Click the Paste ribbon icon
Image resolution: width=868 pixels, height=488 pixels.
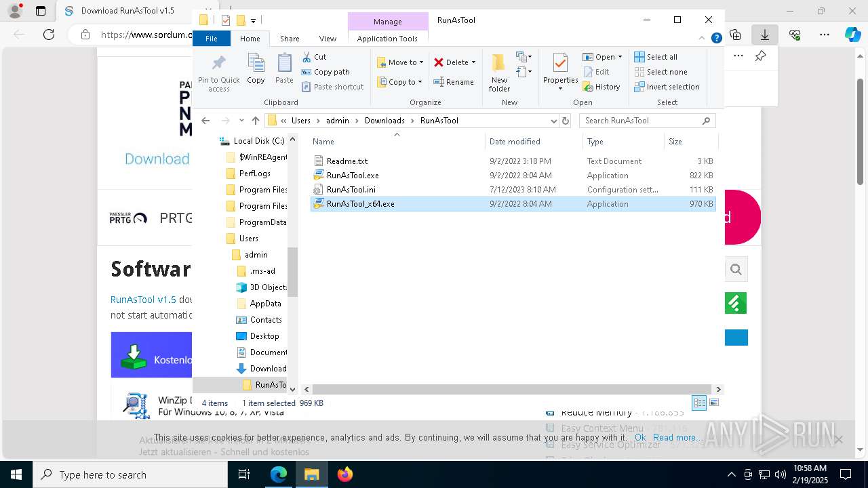[284, 69]
